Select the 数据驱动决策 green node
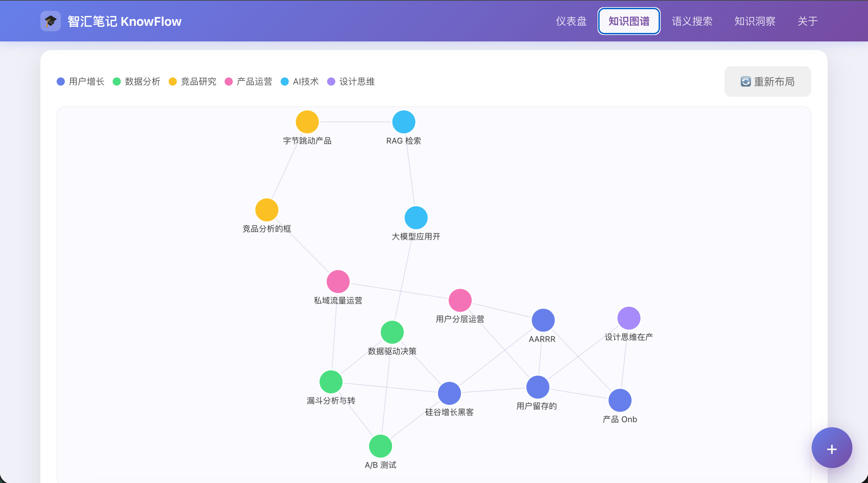The width and height of the screenshot is (868, 483). pyautogui.click(x=392, y=332)
